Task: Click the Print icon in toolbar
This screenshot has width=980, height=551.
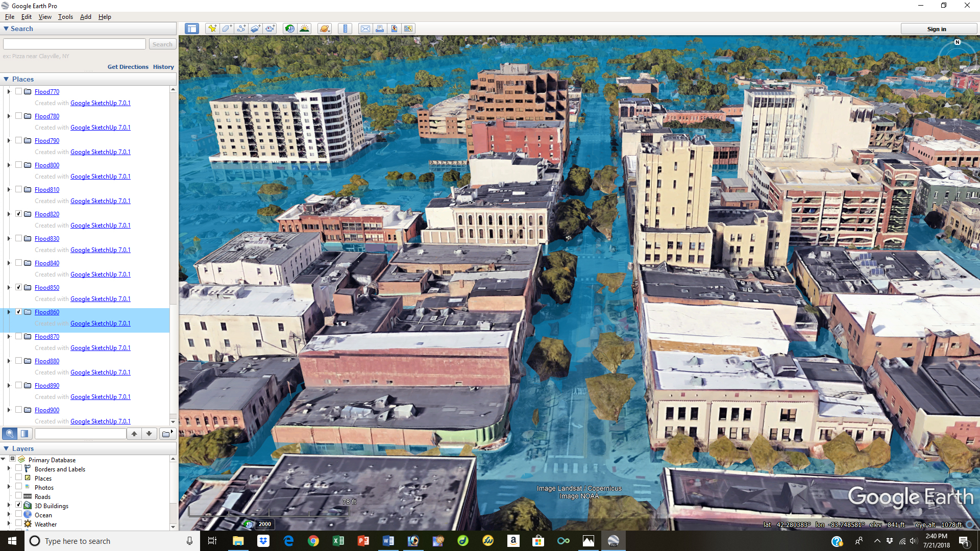Action: click(380, 29)
